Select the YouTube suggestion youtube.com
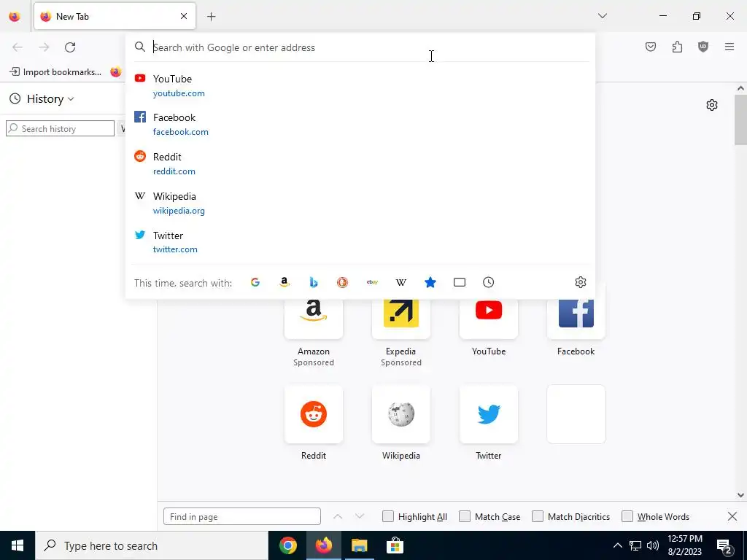 point(360,86)
